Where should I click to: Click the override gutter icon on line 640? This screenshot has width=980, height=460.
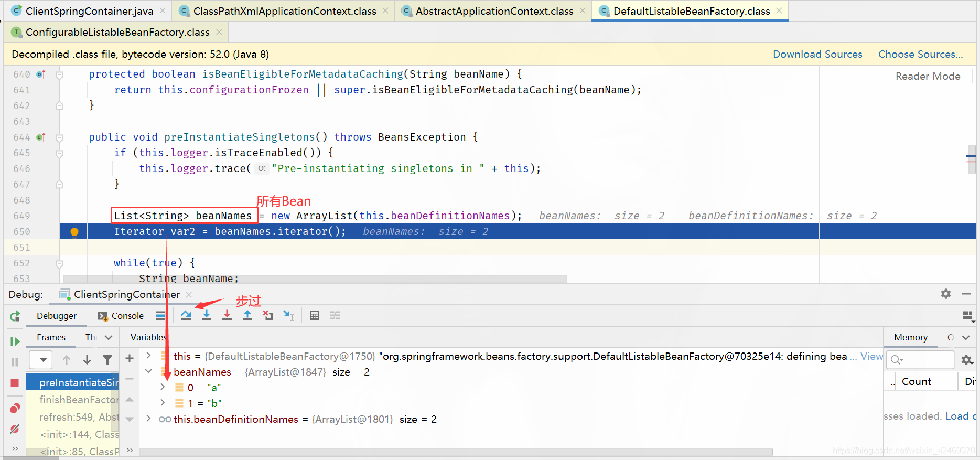pyautogui.click(x=41, y=74)
